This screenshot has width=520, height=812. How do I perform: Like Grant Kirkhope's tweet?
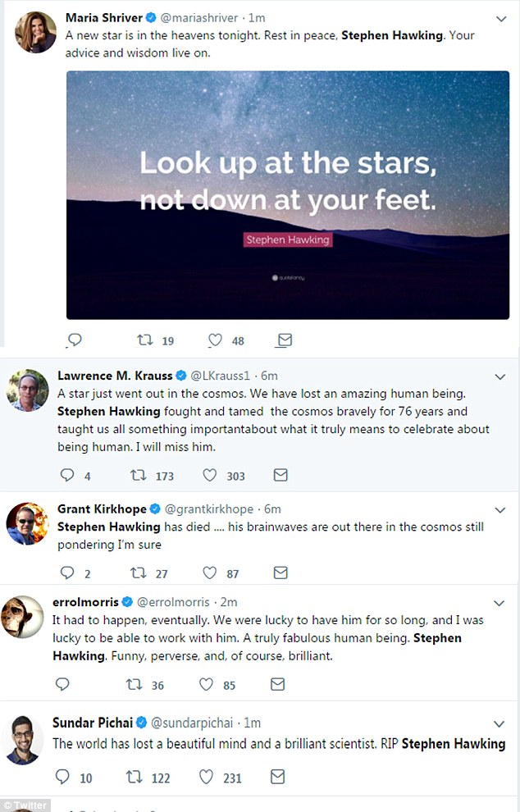(x=210, y=573)
